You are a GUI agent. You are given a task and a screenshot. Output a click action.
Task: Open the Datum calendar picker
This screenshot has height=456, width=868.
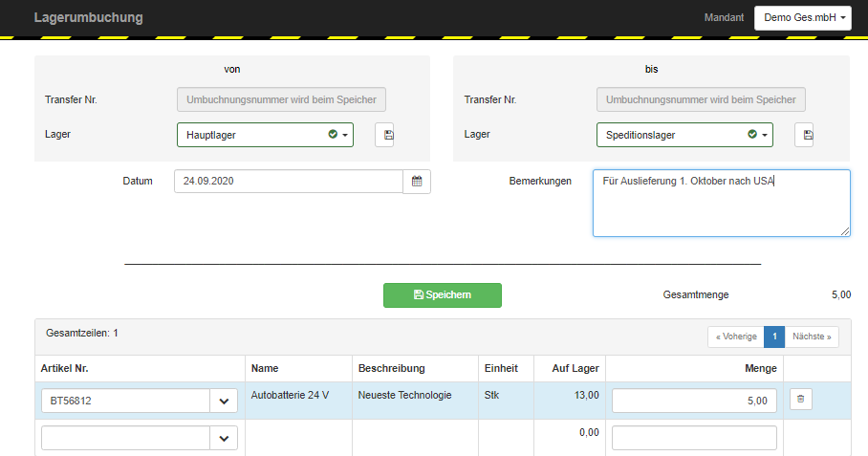click(x=417, y=182)
